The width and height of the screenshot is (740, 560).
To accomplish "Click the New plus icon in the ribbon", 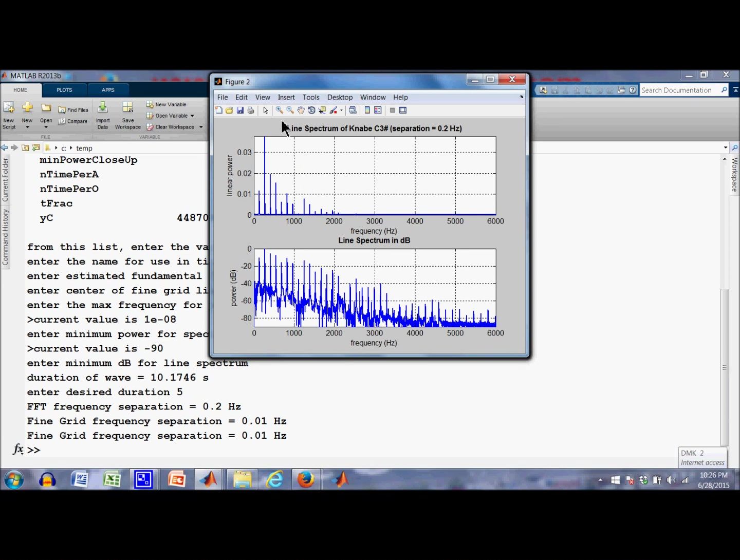I will [27, 107].
